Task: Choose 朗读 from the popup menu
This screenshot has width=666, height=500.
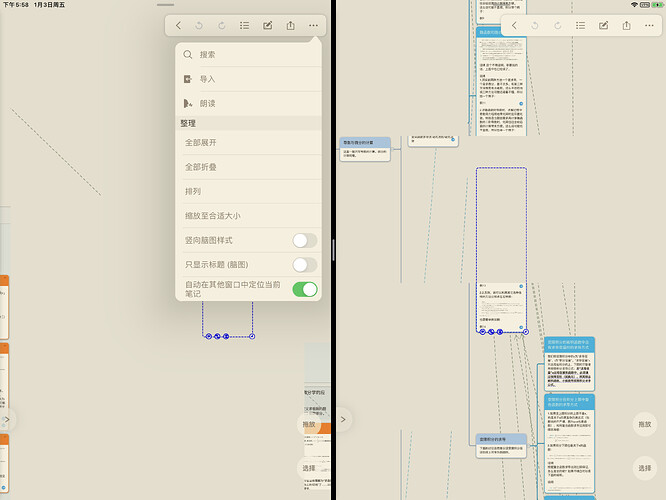Action: 248,103
